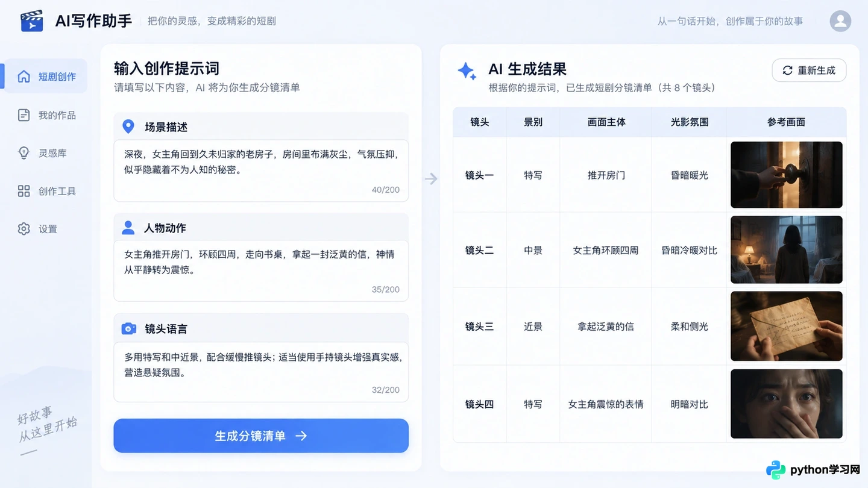Click the 参考画面 column header
The height and width of the screenshot is (488, 868).
pos(786,122)
